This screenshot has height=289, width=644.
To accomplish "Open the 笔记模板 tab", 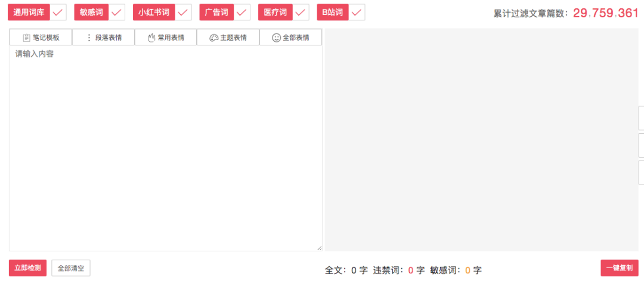I will (x=41, y=38).
